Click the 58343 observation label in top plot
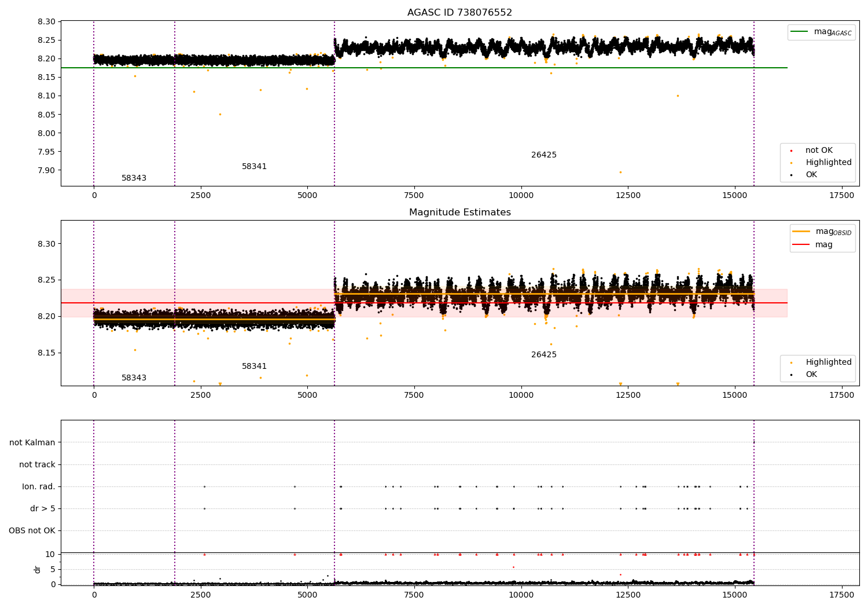This screenshot has width=868, height=608. [134, 178]
